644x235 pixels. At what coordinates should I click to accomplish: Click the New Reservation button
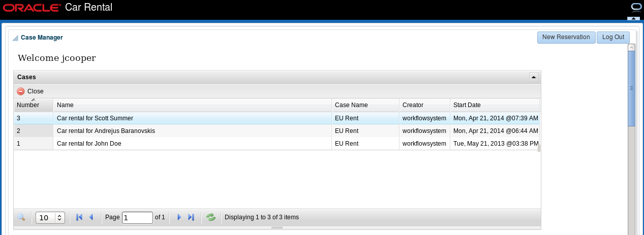tap(566, 38)
